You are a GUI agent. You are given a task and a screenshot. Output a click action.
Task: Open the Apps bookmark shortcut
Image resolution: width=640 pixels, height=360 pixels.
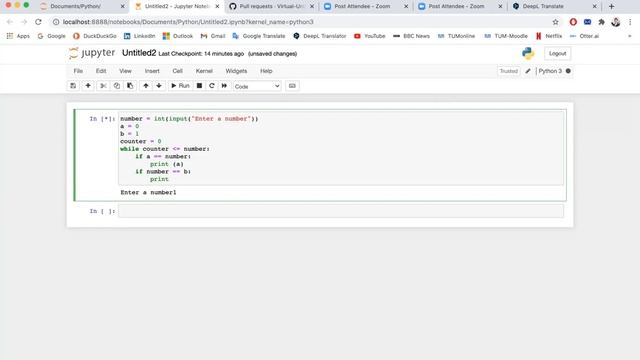coord(18,36)
